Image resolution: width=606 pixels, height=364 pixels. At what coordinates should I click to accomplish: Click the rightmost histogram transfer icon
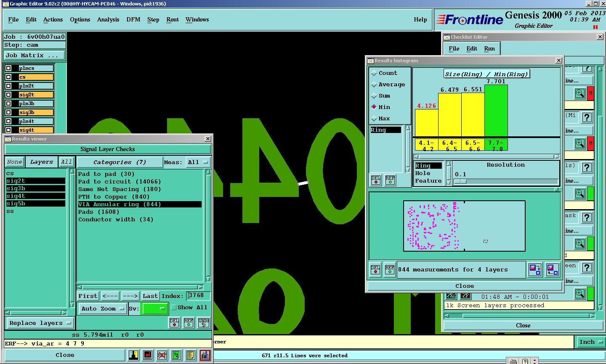[552, 269]
